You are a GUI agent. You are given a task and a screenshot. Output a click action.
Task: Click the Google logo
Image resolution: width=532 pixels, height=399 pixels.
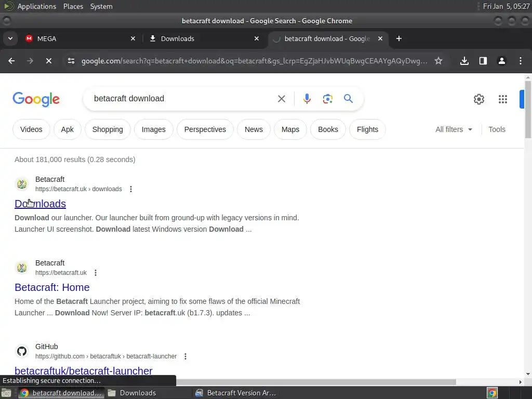pos(36,99)
